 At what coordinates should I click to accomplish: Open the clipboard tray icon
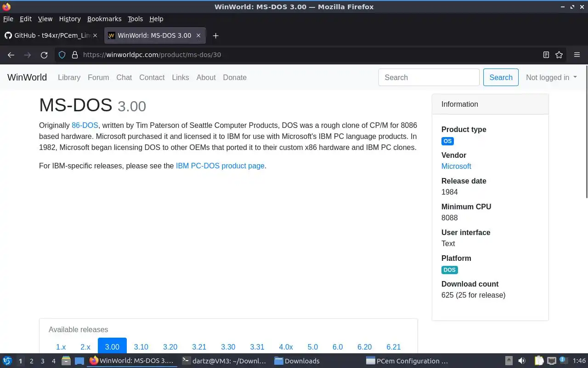click(x=539, y=361)
